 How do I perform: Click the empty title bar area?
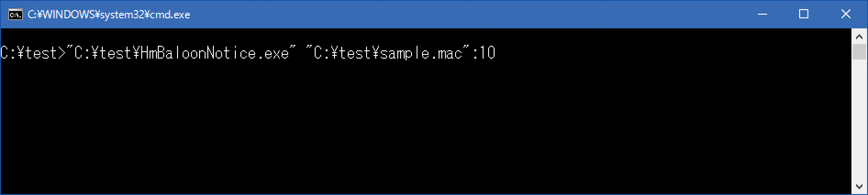coord(459,14)
